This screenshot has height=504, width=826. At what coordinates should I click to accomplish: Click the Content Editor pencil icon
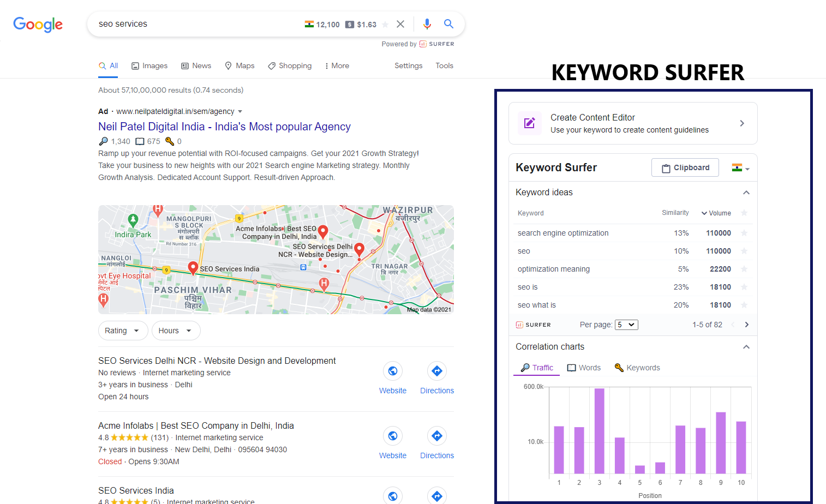[529, 123]
